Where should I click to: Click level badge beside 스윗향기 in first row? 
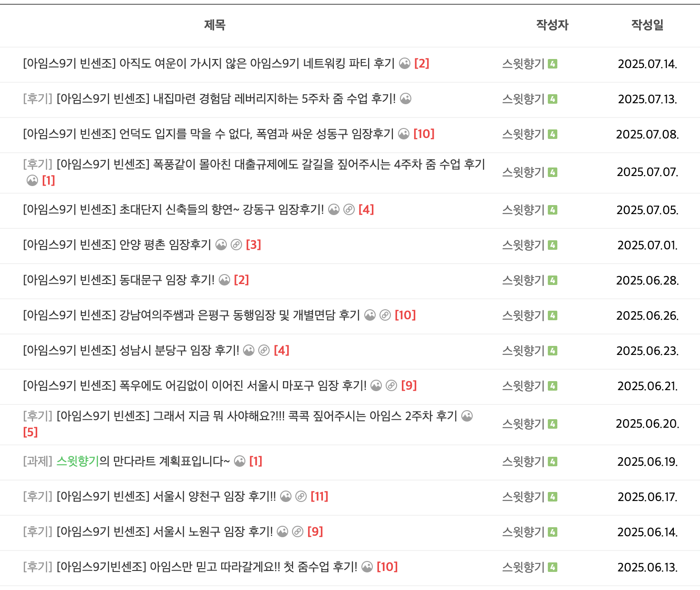point(553,63)
